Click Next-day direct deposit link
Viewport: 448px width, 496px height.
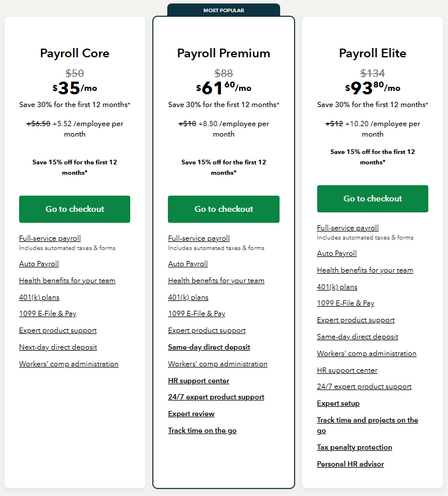point(58,347)
